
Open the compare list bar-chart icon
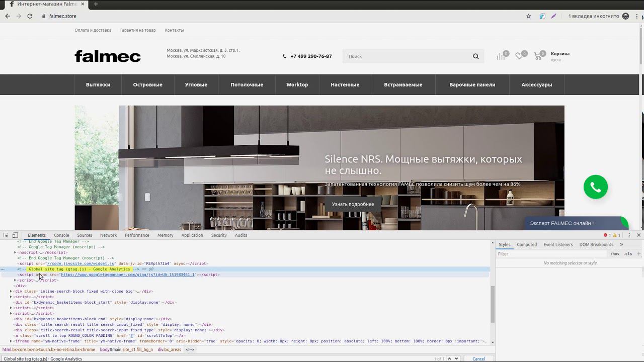501,56
